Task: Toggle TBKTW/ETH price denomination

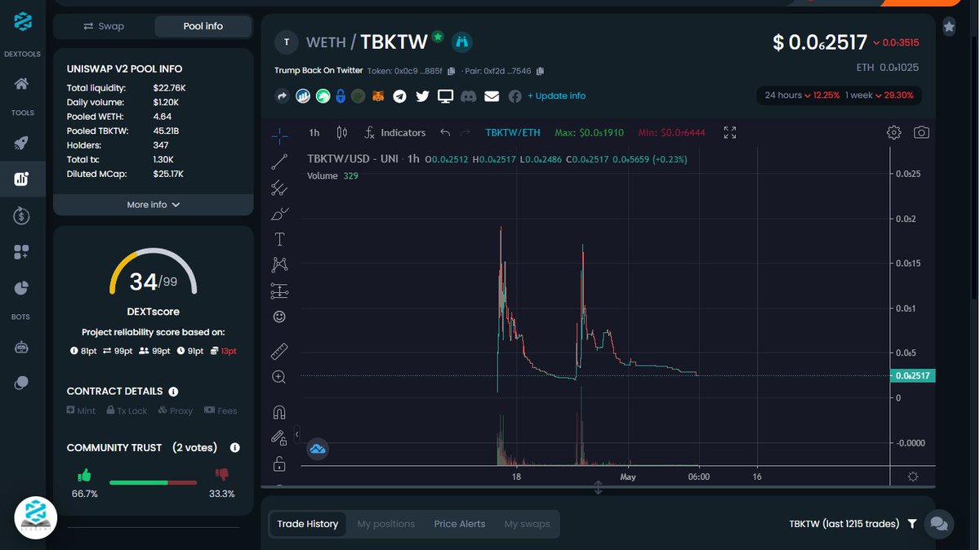Action: click(512, 132)
